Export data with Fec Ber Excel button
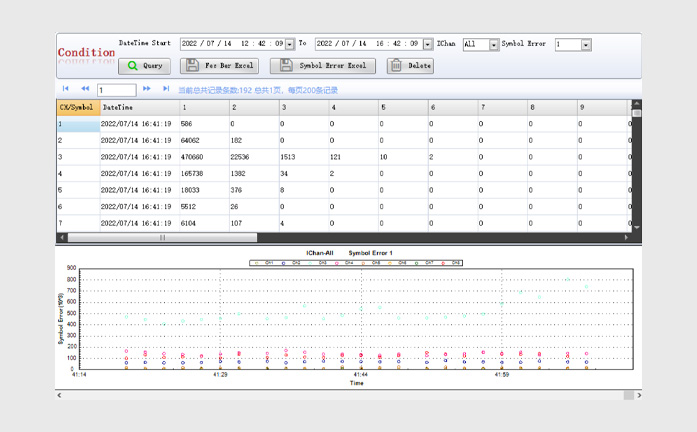The width and height of the screenshot is (697, 432). click(x=220, y=66)
